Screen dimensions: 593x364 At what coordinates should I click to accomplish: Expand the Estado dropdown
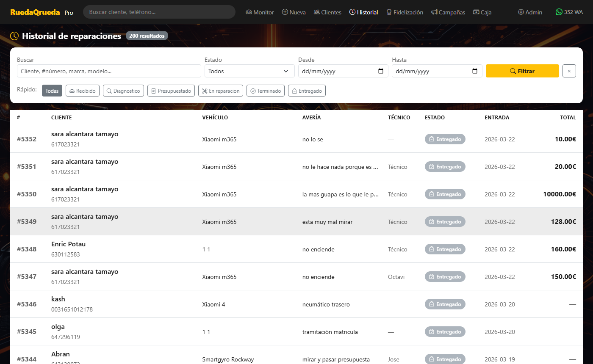(249, 71)
